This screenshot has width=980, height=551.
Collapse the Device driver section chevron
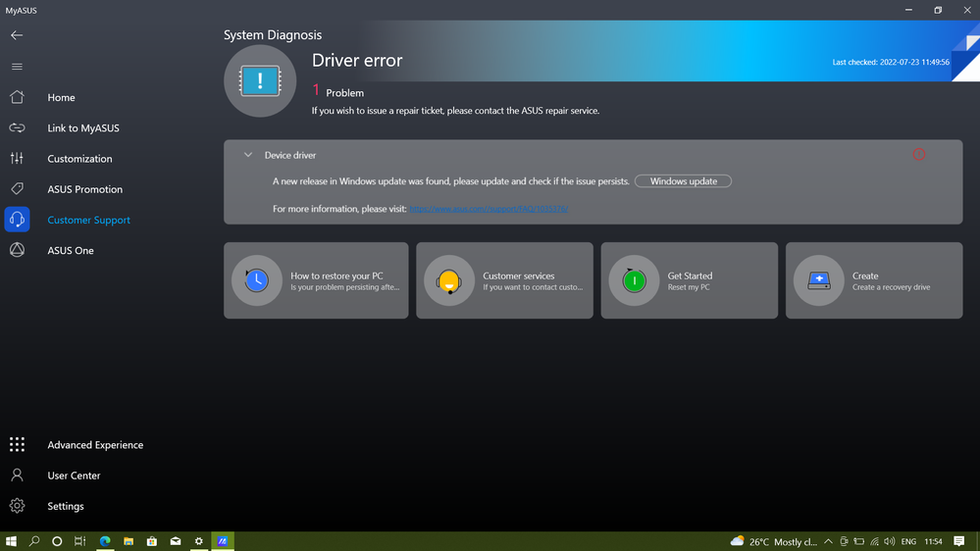pos(248,155)
